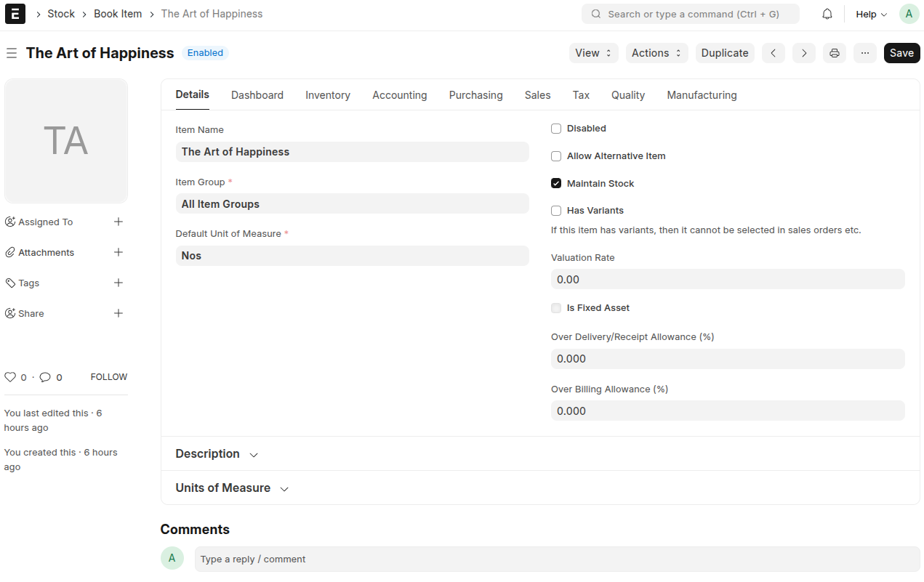Screen dimensions: 924x582
Task: Click the comment input field
Action: tap(436, 559)
